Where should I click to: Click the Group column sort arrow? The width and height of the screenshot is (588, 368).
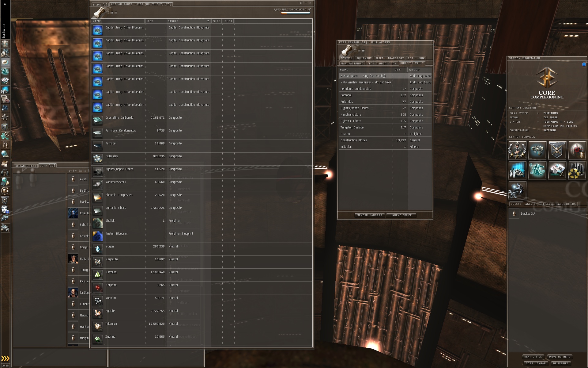pyautogui.click(x=208, y=21)
